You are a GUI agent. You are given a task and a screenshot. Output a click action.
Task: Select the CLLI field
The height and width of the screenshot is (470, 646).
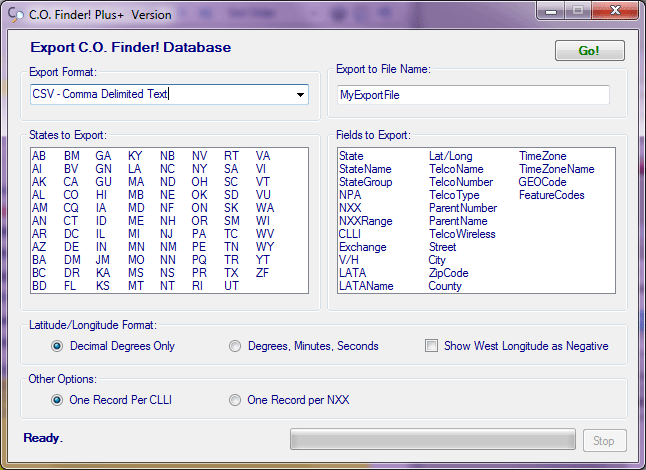click(349, 234)
